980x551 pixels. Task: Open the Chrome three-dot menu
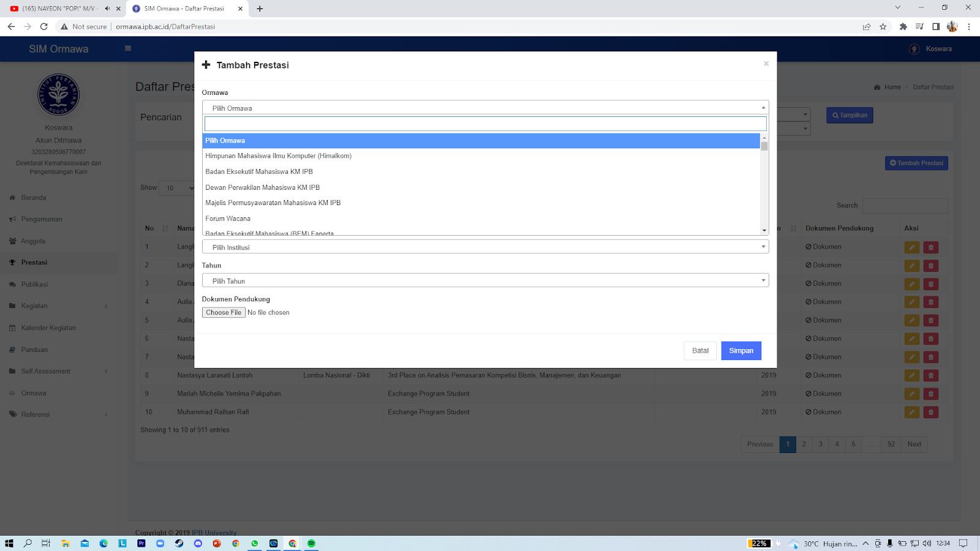pos(969,26)
